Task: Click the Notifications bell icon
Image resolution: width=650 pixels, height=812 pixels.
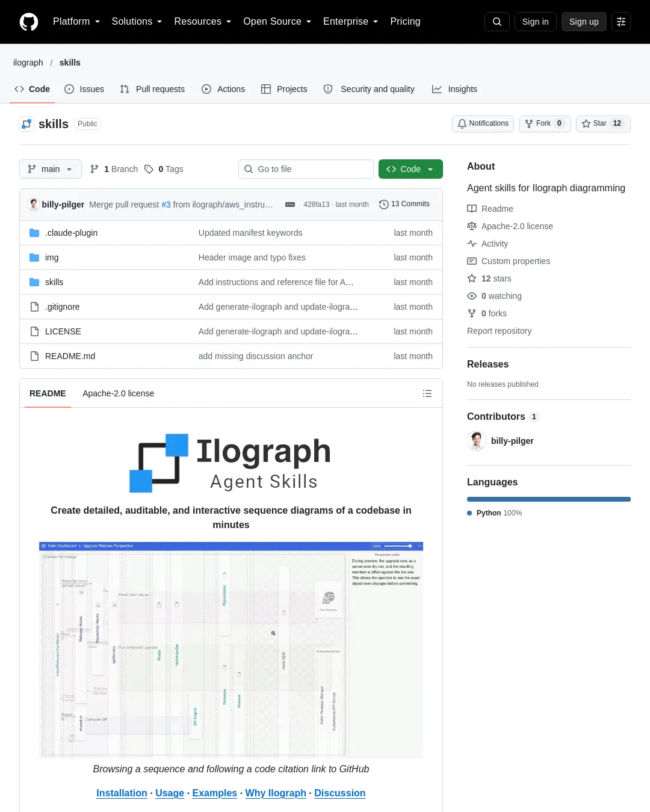Action: tap(462, 123)
